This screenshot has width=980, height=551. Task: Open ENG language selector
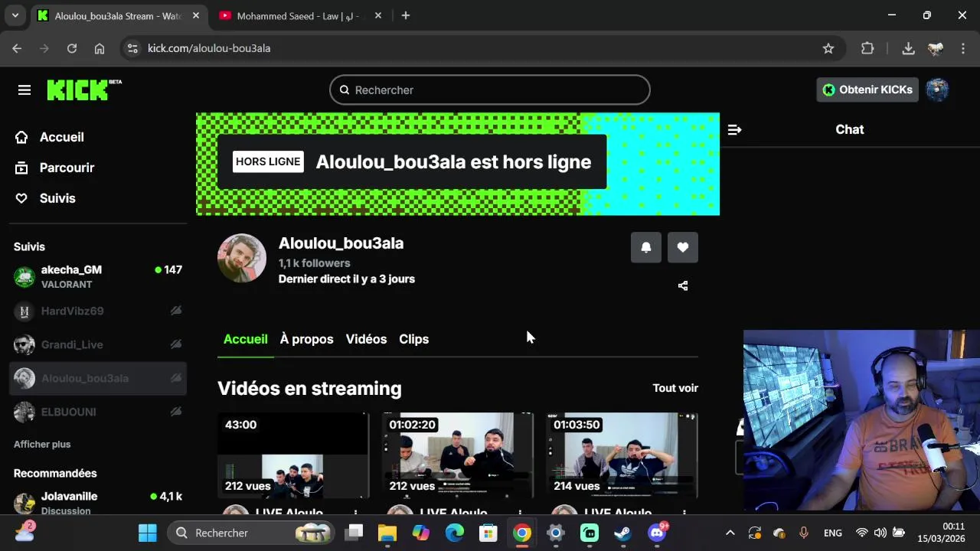(x=833, y=533)
